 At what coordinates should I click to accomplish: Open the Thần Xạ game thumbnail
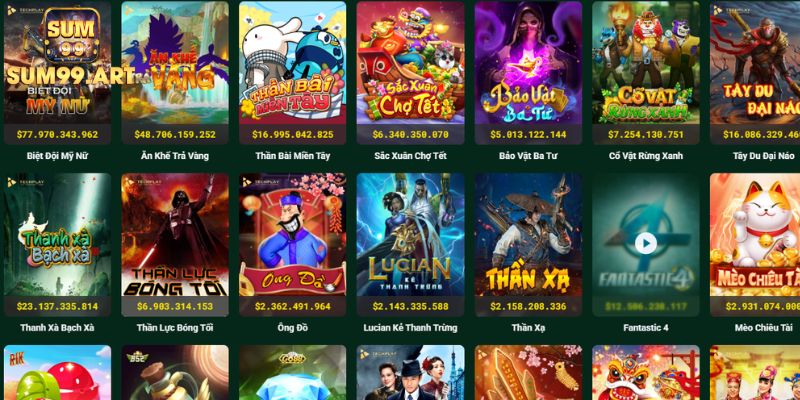pos(528,235)
